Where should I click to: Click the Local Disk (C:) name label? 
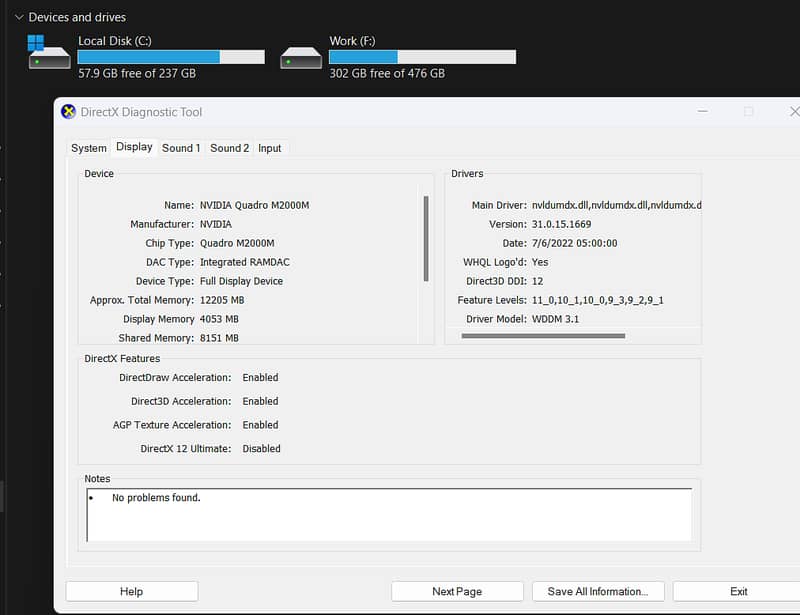115,41
